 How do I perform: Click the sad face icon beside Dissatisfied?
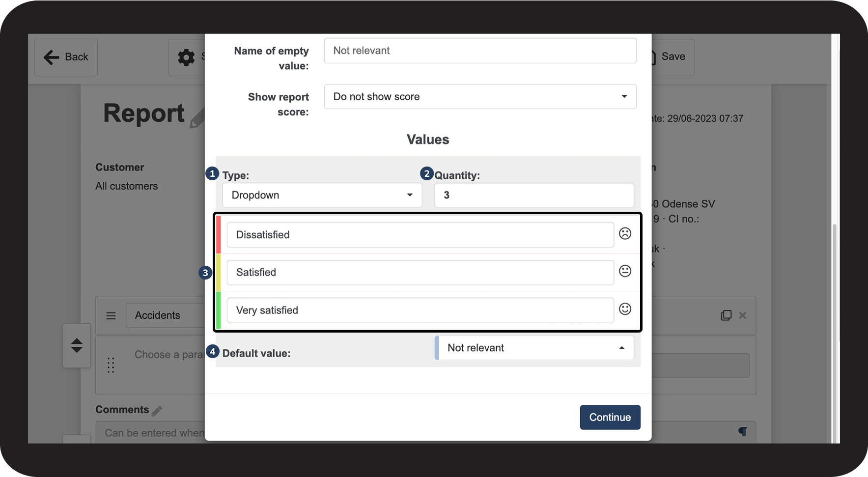[625, 233]
